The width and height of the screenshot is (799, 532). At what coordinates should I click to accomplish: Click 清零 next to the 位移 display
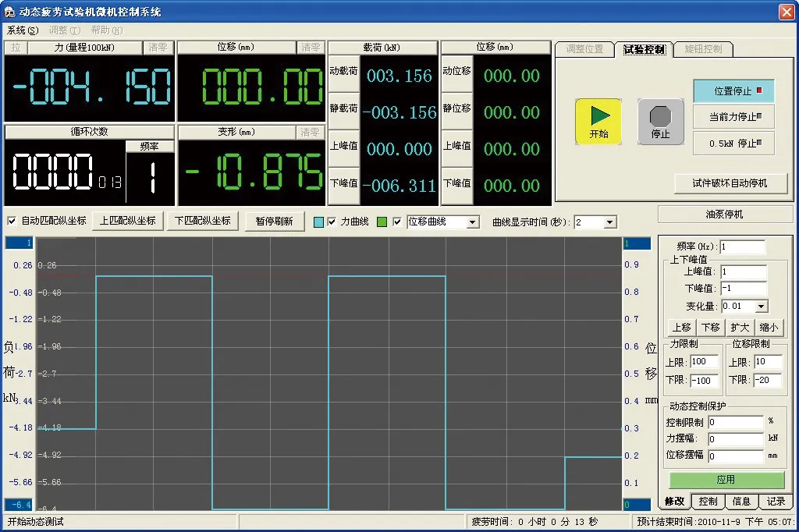pyautogui.click(x=311, y=47)
